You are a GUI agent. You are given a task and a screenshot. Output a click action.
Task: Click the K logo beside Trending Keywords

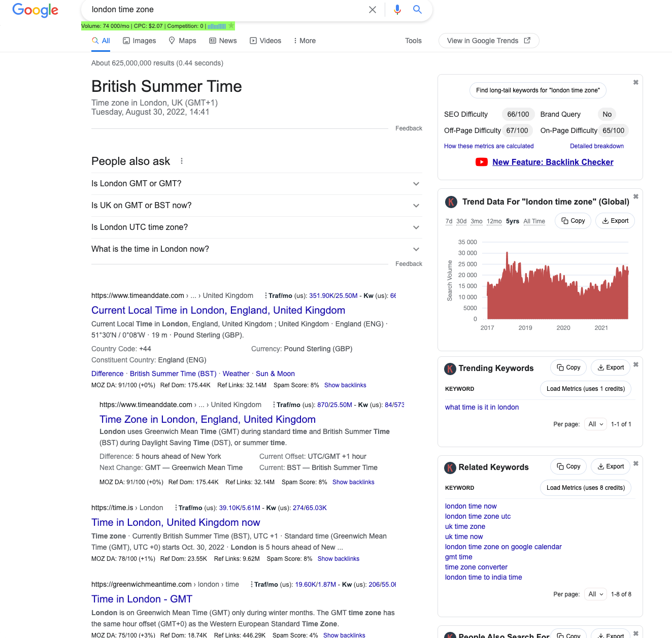450,368
